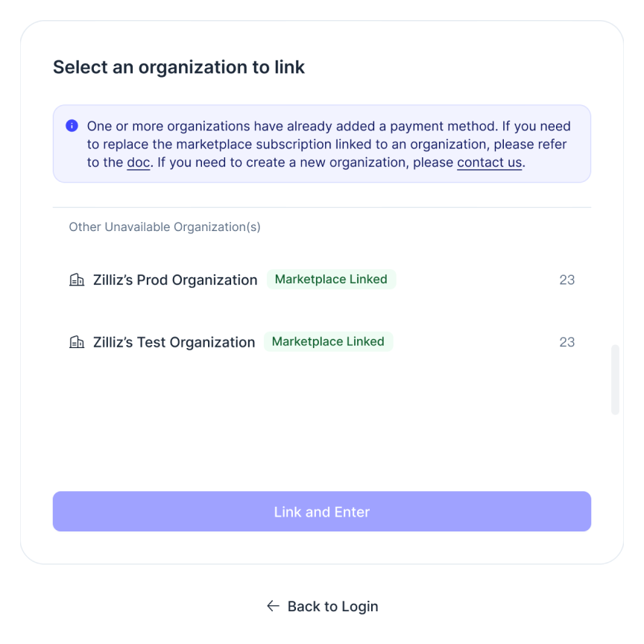Image resolution: width=644 pixels, height=644 pixels.
Task: Click the count 23 beside Prod Organization
Action: tap(567, 280)
